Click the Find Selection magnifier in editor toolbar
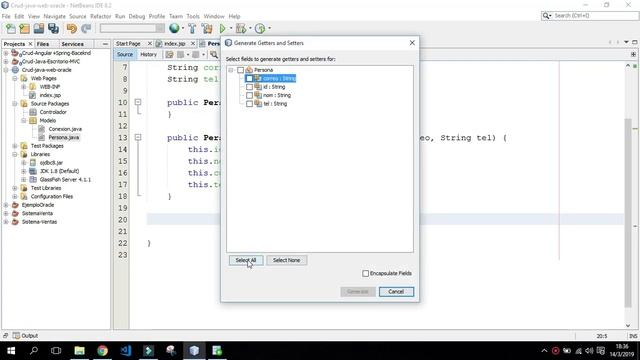The image size is (640, 360). tap(214, 54)
